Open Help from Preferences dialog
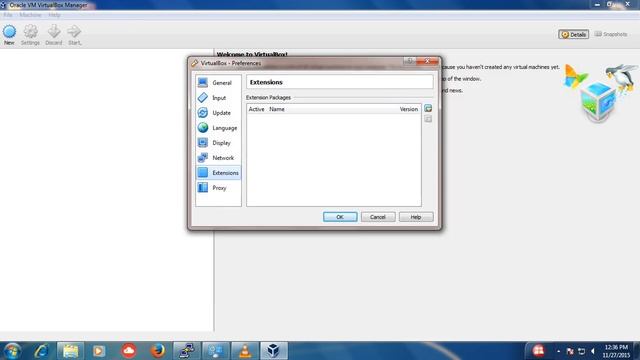The image size is (640, 360). point(416,217)
